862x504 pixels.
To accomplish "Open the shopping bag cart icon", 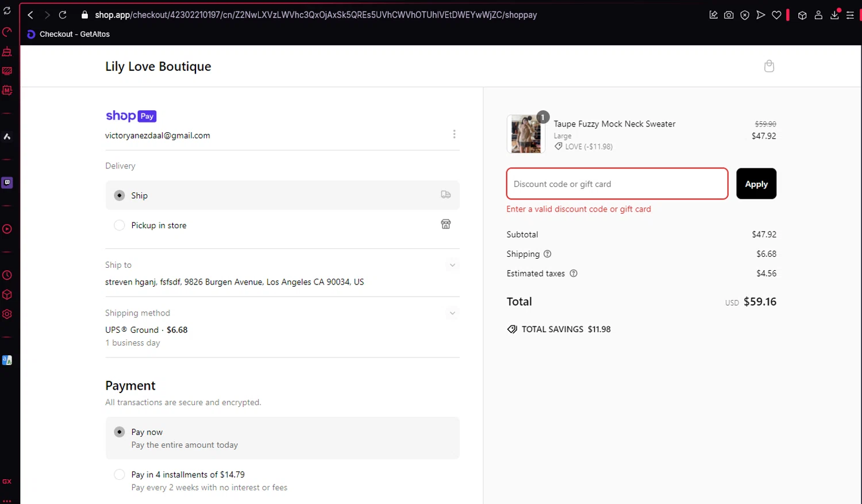I will click(x=769, y=66).
